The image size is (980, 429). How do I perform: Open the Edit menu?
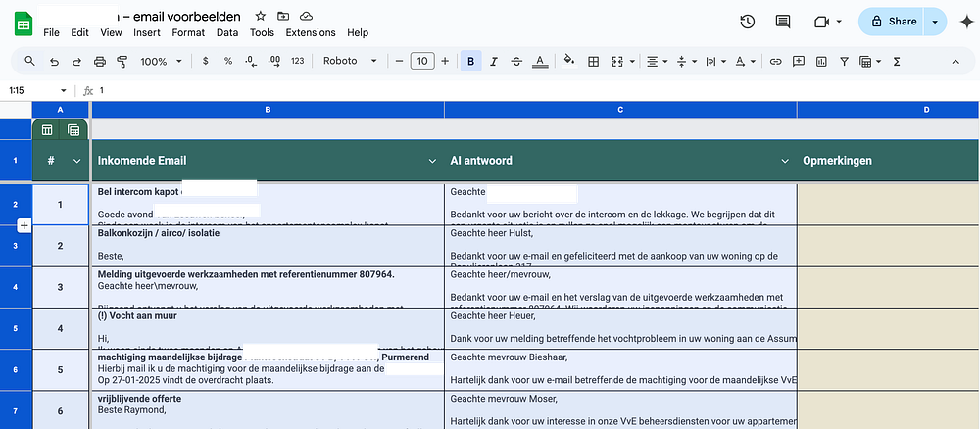(x=79, y=32)
